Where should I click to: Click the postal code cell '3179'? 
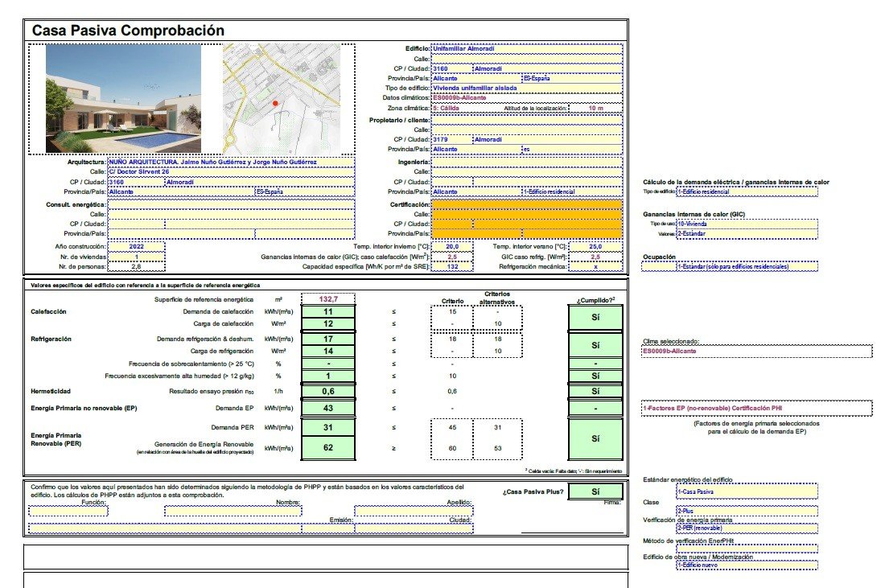(x=451, y=139)
